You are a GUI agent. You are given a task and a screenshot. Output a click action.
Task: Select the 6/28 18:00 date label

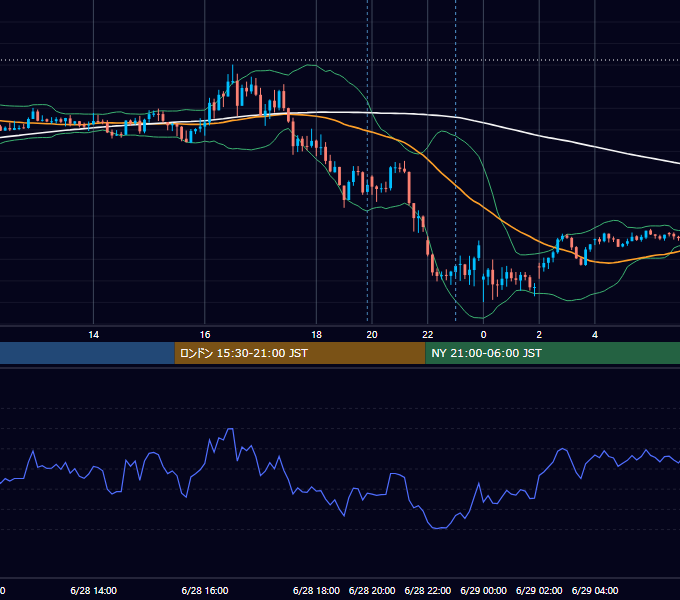316,590
